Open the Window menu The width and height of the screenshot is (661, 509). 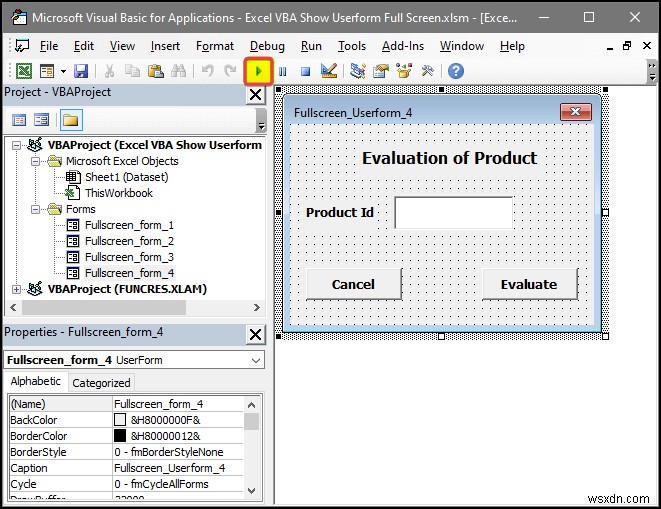[462, 46]
